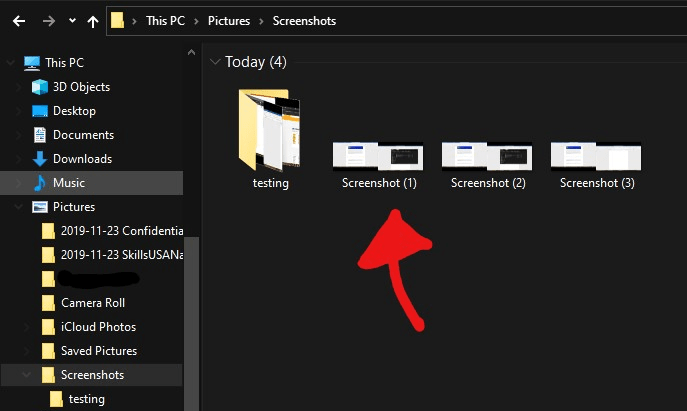Click the Today (4) group header text
687x411 pixels.
click(x=256, y=62)
